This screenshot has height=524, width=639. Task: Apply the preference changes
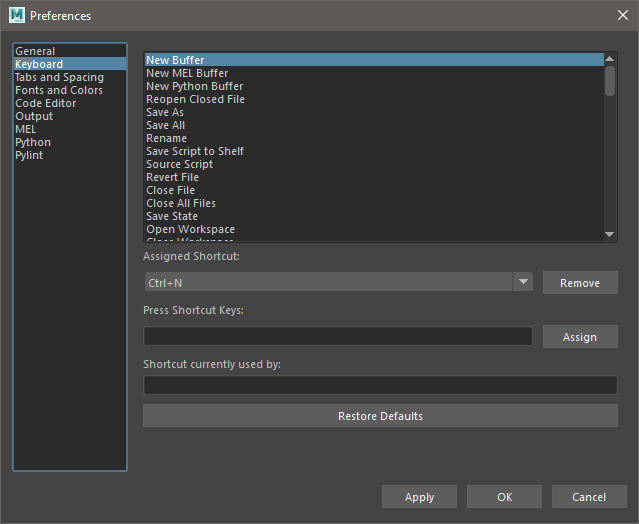coord(419,497)
